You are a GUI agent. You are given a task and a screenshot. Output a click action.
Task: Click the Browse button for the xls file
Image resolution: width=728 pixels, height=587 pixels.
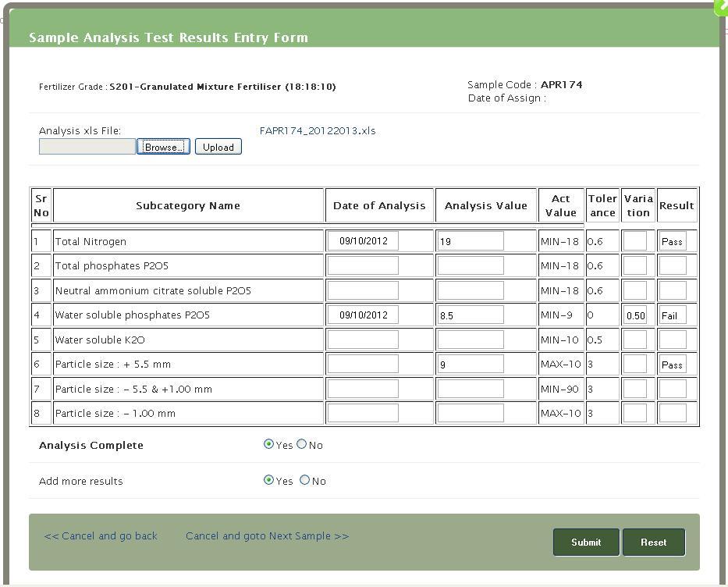point(163,147)
